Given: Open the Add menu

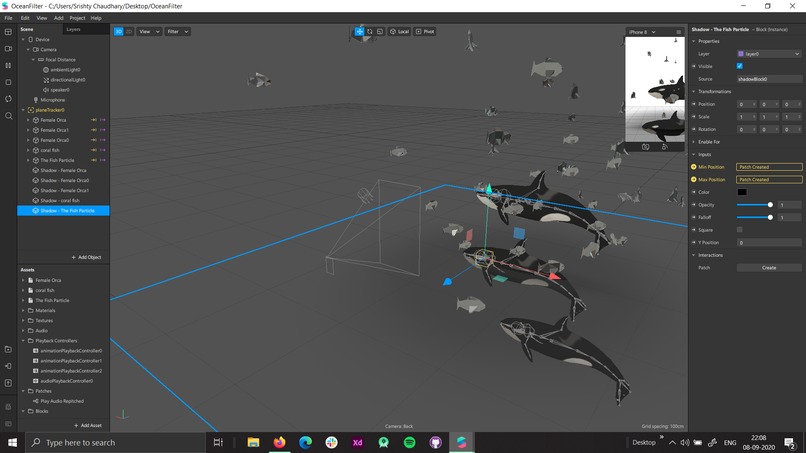Looking at the screenshot, I should coord(59,18).
